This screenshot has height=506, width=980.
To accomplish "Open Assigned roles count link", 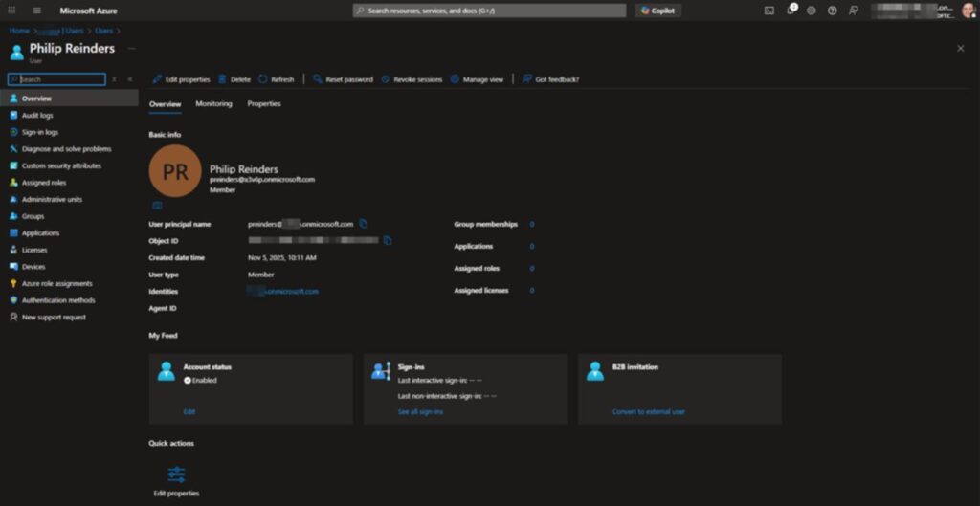I will [x=532, y=269].
